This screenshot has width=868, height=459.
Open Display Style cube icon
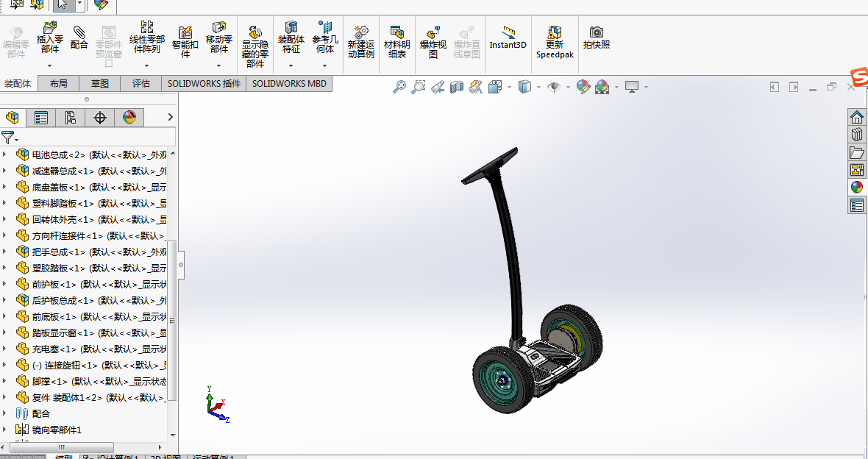pyautogui.click(x=524, y=87)
